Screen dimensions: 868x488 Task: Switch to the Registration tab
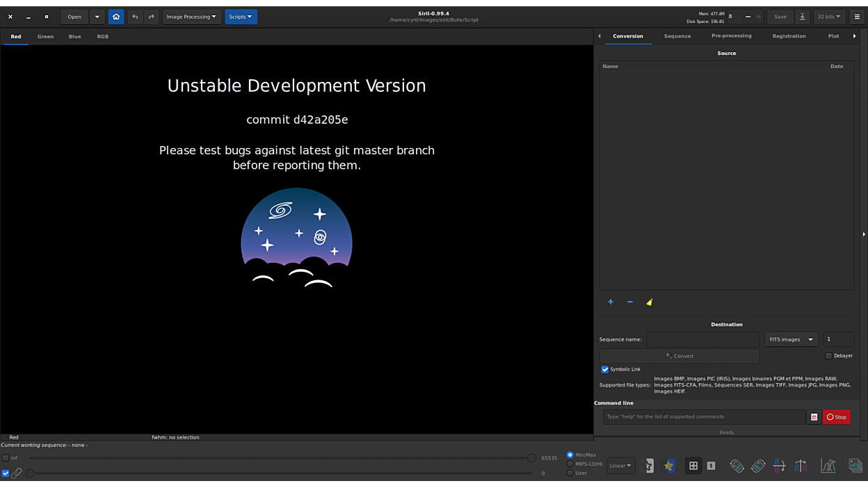(x=789, y=36)
